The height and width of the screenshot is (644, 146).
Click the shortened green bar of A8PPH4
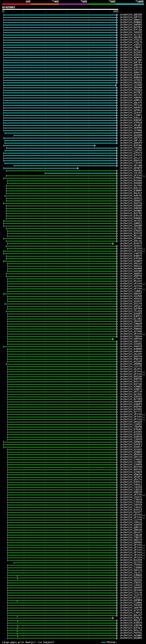click(60, 339)
